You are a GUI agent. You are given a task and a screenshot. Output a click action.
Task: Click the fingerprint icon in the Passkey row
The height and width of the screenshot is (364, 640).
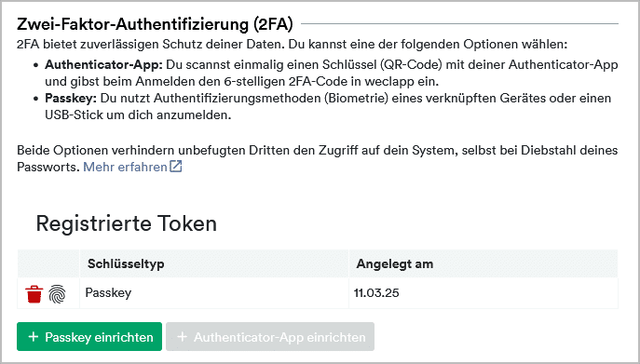coord(57,294)
